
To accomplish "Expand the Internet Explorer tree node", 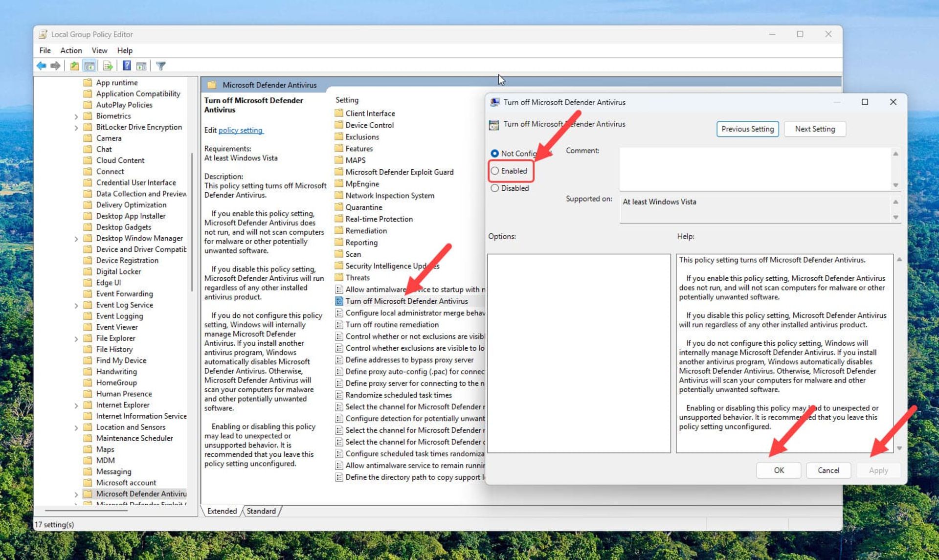I will [76, 405].
